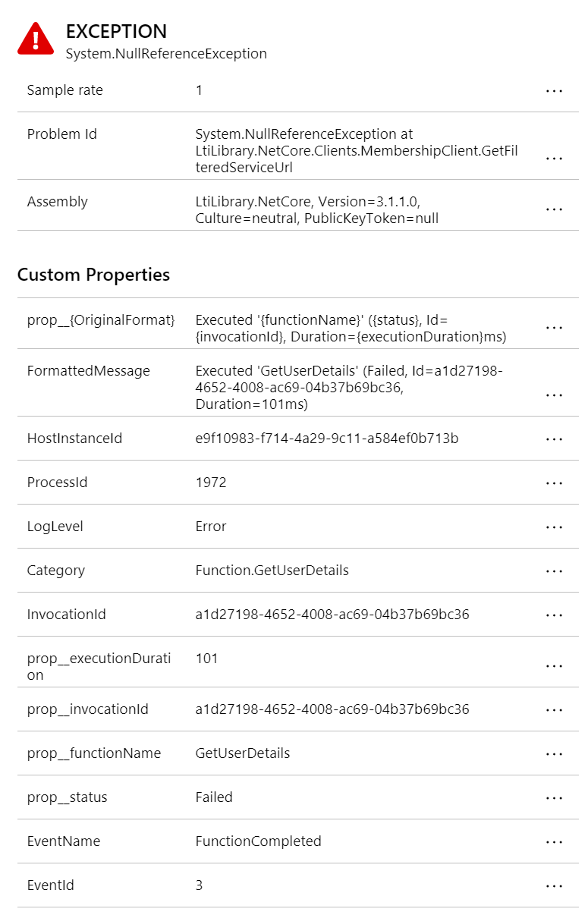
Task: Open the options menu for EventName row
Action: [554, 841]
